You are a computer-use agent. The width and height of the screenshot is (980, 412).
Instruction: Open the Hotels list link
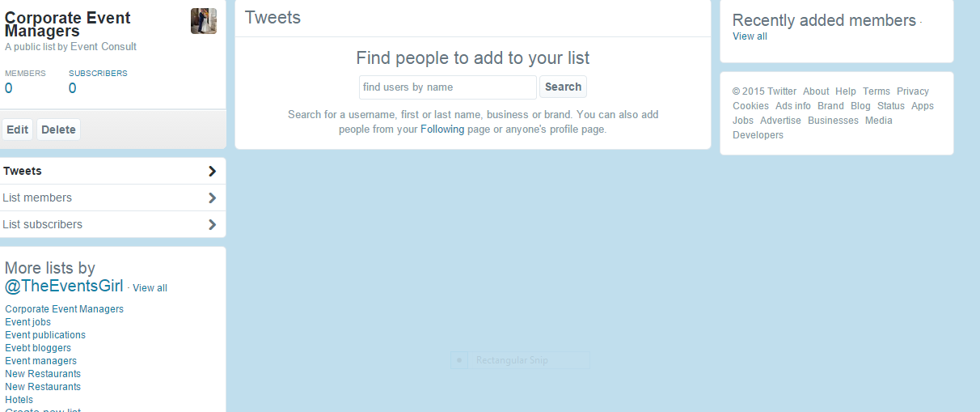[19, 400]
